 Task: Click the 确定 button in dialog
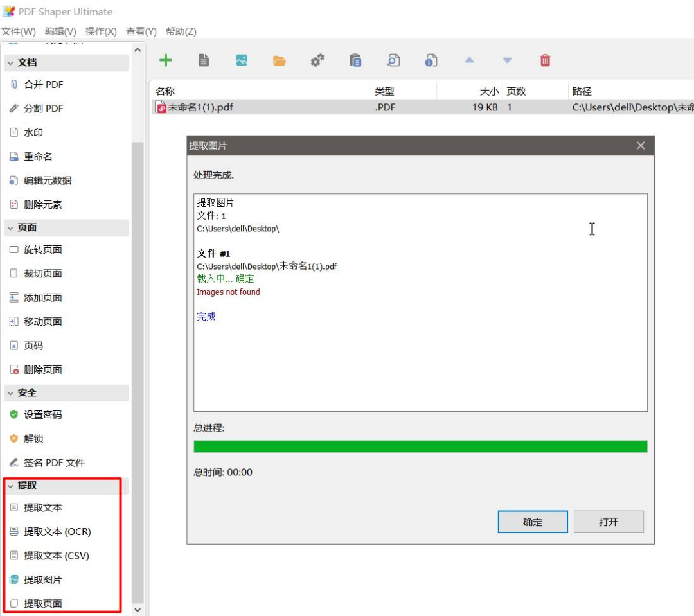(x=533, y=522)
